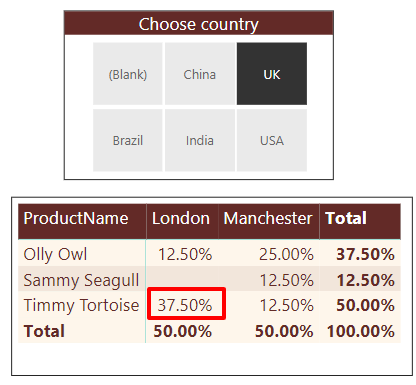Choose India in country slicer
Viewport: 416px width, 385px height.
point(200,140)
